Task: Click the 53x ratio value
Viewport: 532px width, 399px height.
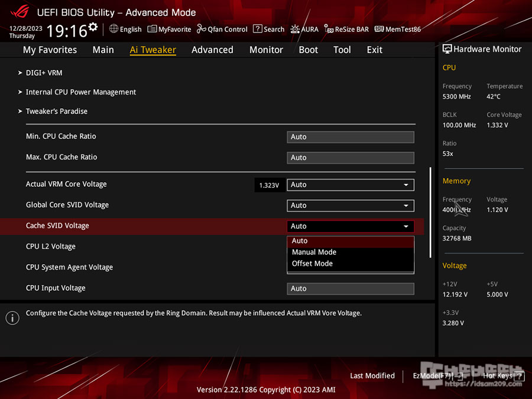Action: click(447, 154)
